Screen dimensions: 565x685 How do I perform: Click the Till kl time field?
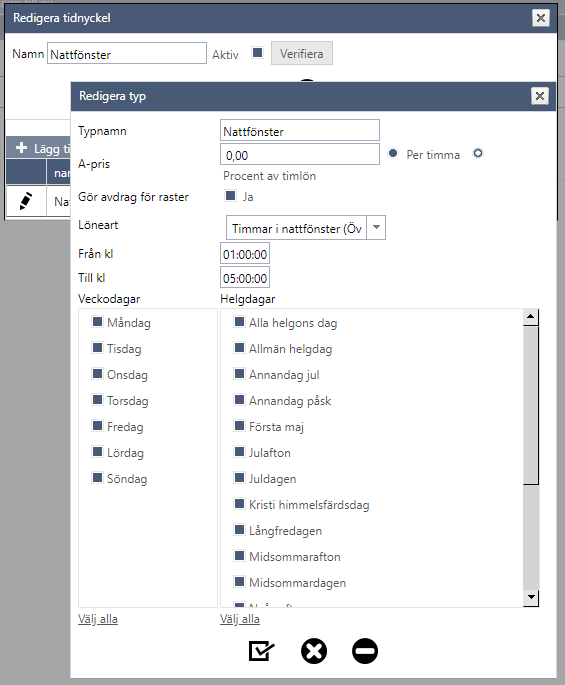pyautogui.click(x=245, y=278)
